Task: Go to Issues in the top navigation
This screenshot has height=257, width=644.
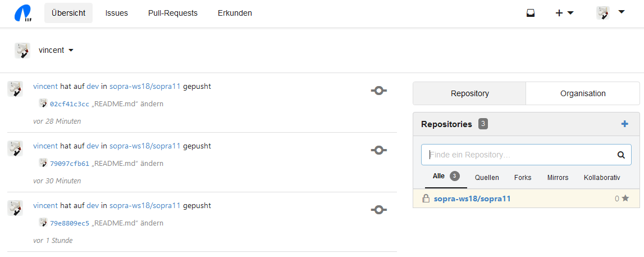Action: [x=117, y=13]
